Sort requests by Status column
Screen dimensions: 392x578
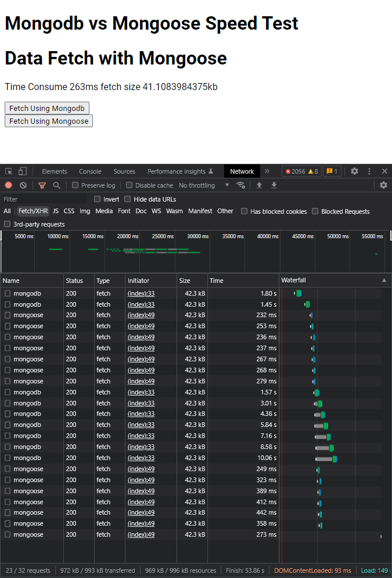coord(79,281)
